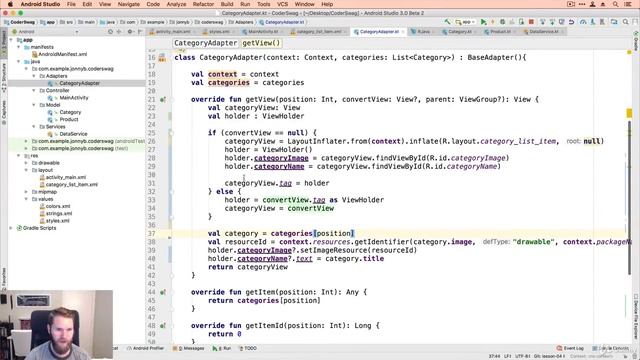Viewport: 640px width, 360px height.
Task: Open Project panel settings gear icon
Action: pos(130,31)
